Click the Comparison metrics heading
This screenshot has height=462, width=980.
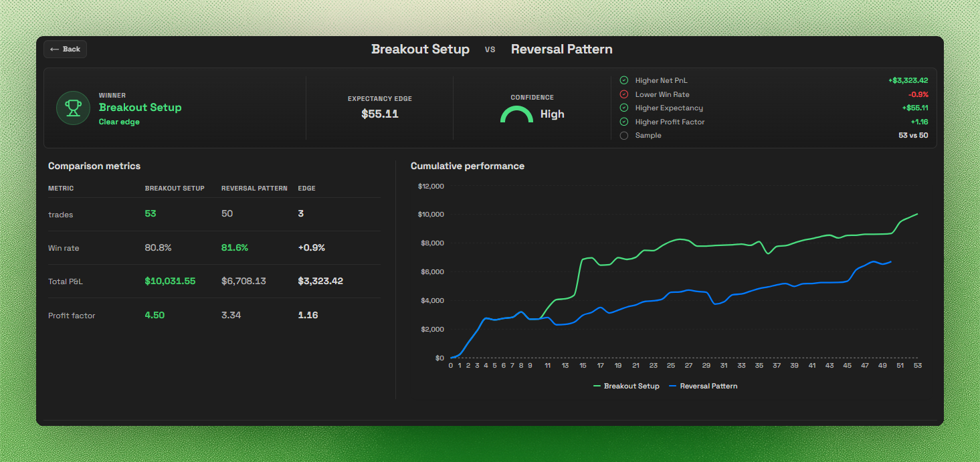[94, 166]
